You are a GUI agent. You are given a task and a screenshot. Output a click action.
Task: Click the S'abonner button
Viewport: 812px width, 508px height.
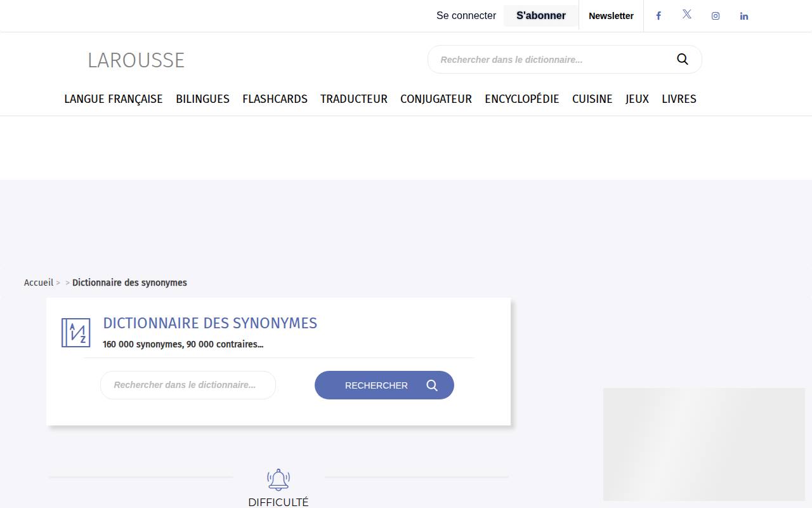[541, 16]
